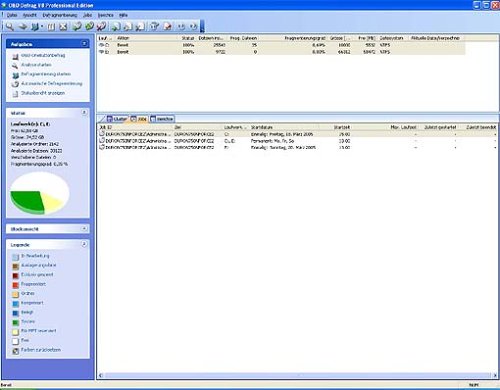
Task: Click the Ordner orange legend swatch
Action: click(15, 294)
